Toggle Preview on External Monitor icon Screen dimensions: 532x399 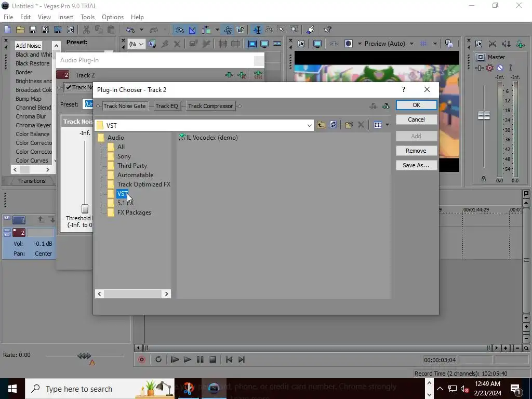click(317, 44)
